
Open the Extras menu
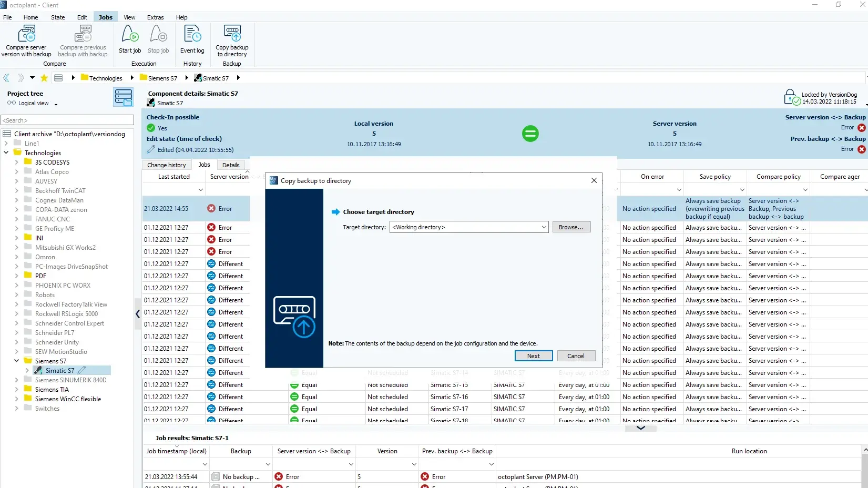(155, 17)
